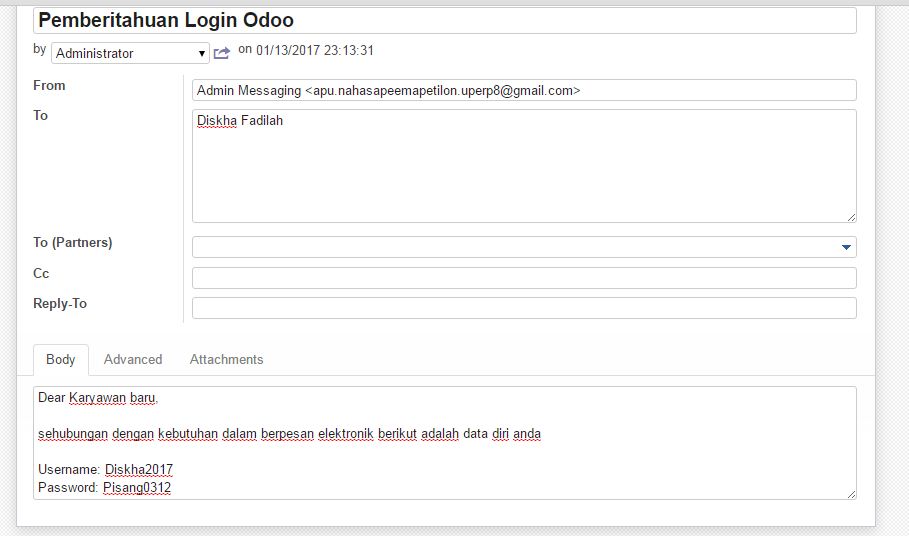This screenshot has width=909, height=536.
Task: Click the line 'Dear Karyawan baru,'
Action: 98,398
